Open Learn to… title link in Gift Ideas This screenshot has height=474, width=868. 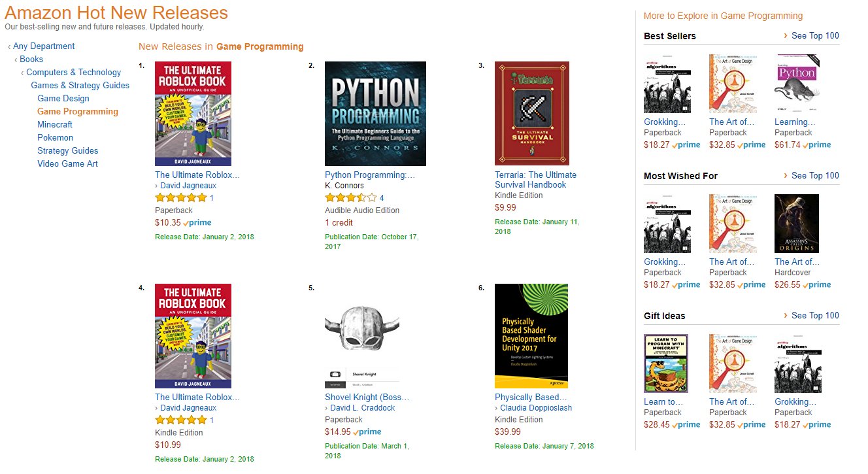[663, 402]
